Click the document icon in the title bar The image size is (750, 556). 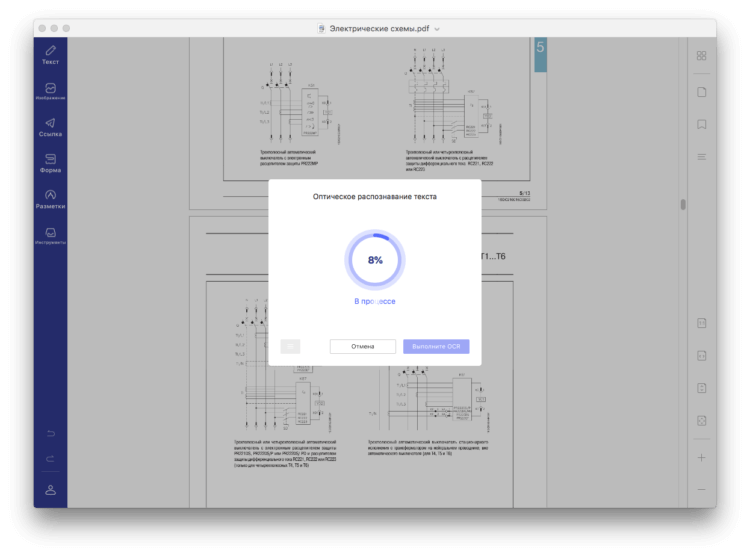point(321,29)
